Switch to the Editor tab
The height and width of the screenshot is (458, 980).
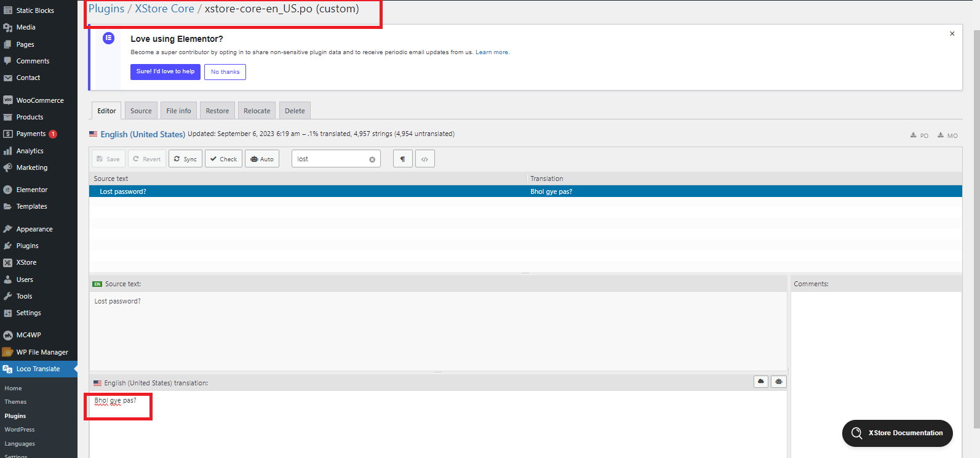click(x=106, y=111)
